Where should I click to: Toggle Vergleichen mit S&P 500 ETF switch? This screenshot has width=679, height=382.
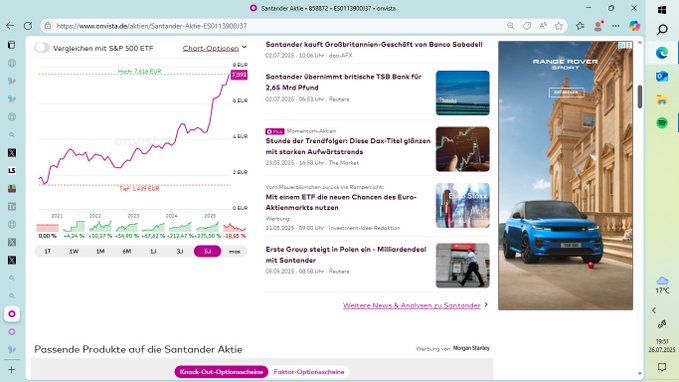coord(42,48)
